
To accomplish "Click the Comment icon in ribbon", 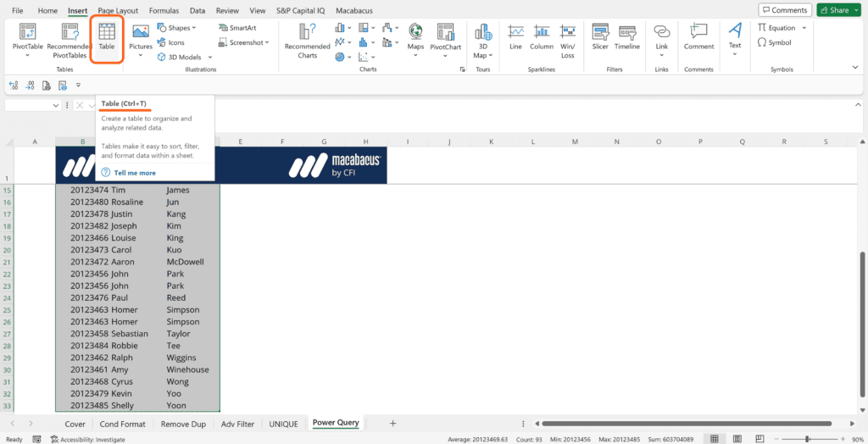I will coord(698,36).
